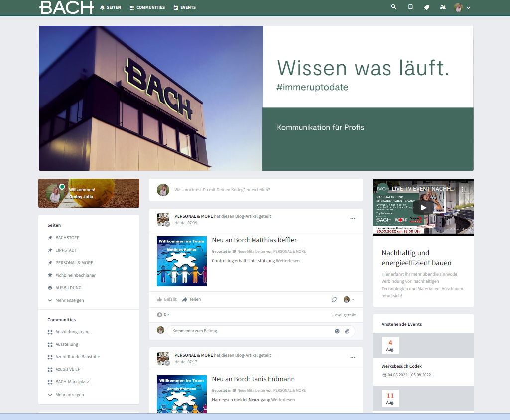Open Azubi-Runde Baustoffe community

pos(77,357)
